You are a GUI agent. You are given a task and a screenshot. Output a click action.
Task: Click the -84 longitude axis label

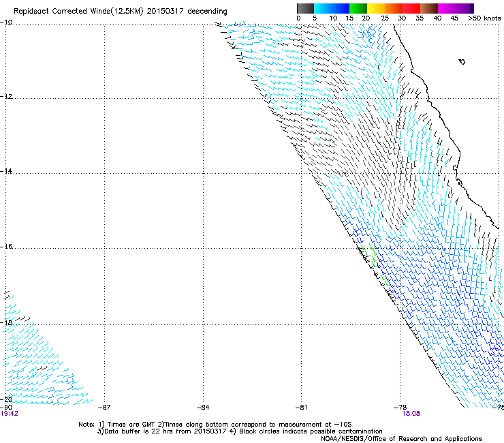(x=203, y=408)
